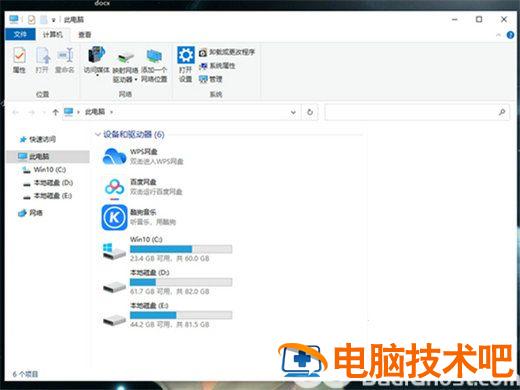Click the 本地磁盘 (D:) usage bar

coord(181,282)
